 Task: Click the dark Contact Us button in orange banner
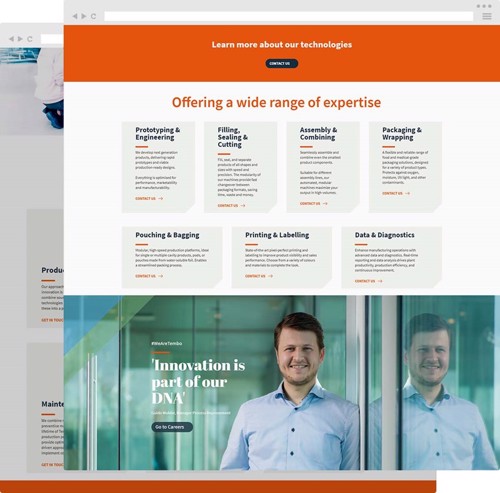(282, 63)
